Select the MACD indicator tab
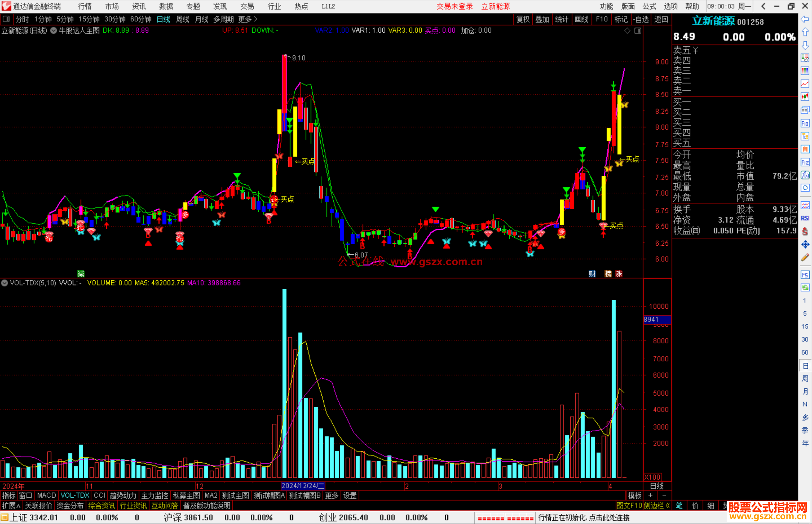Image resolution: width=812 pixels, height=524 pixels. coord(47,495)
